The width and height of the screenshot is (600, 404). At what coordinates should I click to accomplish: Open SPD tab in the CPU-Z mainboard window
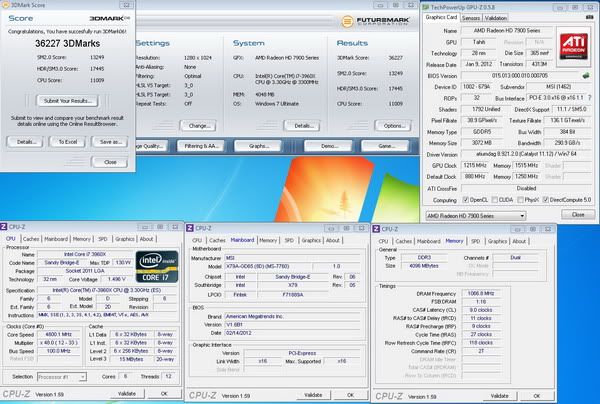(x=289, y=240)
